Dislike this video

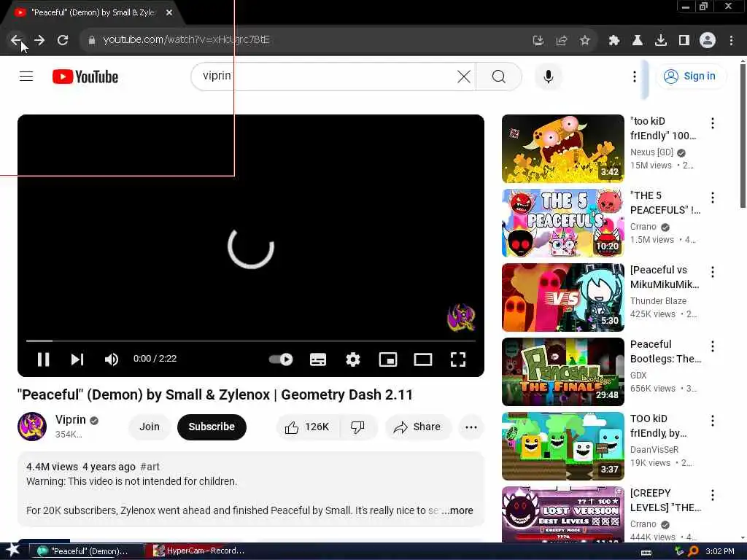coord(358,427)
